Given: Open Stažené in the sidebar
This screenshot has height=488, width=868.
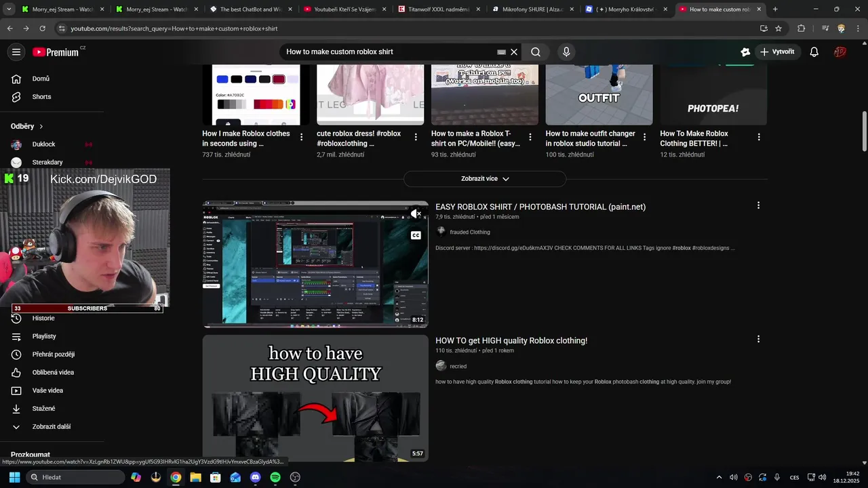Looking at the screenshot, I should [x=43, y=409].
